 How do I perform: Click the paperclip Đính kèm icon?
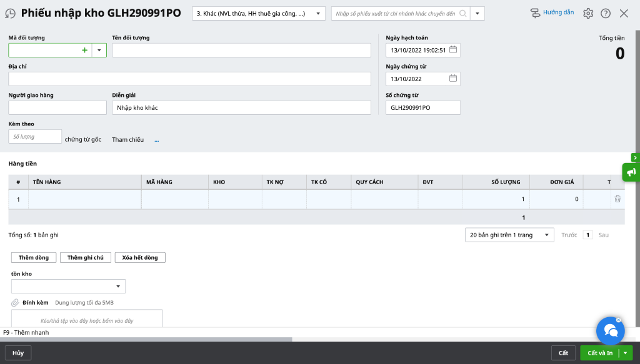coord(15,302)
